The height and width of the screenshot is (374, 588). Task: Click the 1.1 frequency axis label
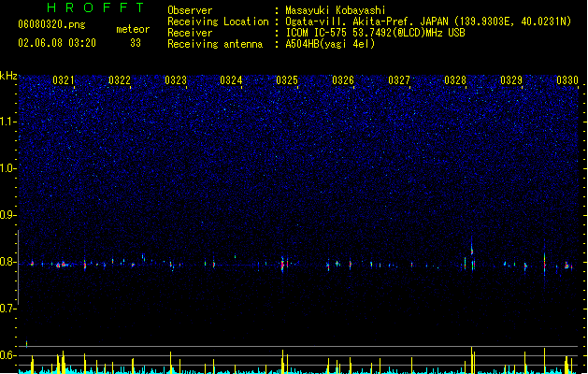pyautogui.click(x=7, y=122)
